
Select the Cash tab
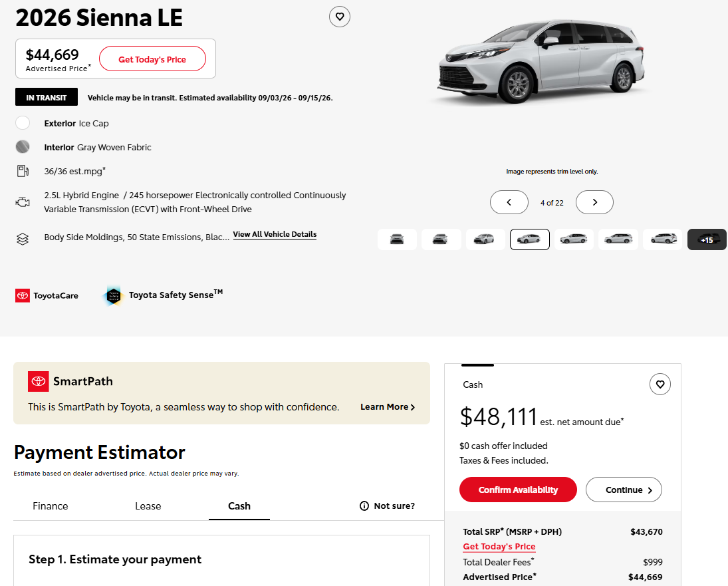(239, 506)
